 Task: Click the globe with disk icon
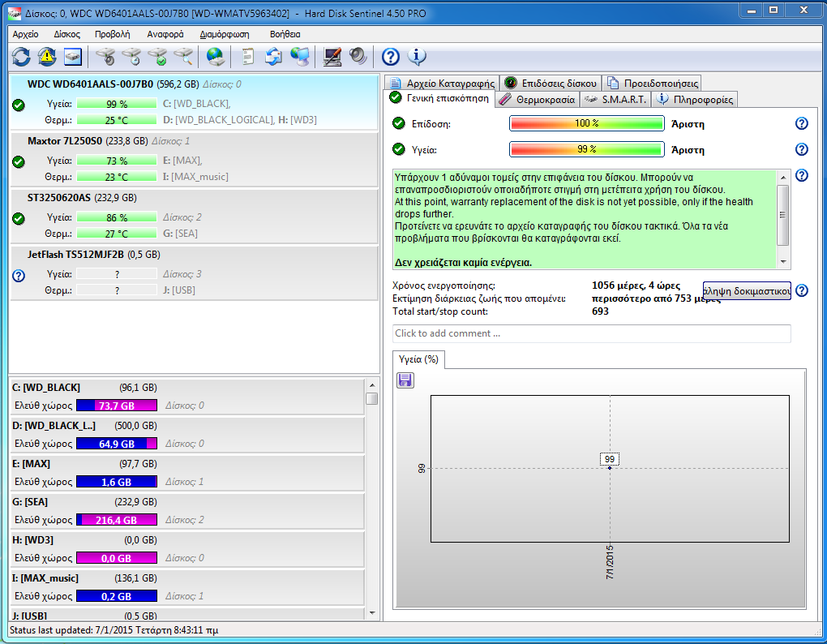tap(215, 57)
